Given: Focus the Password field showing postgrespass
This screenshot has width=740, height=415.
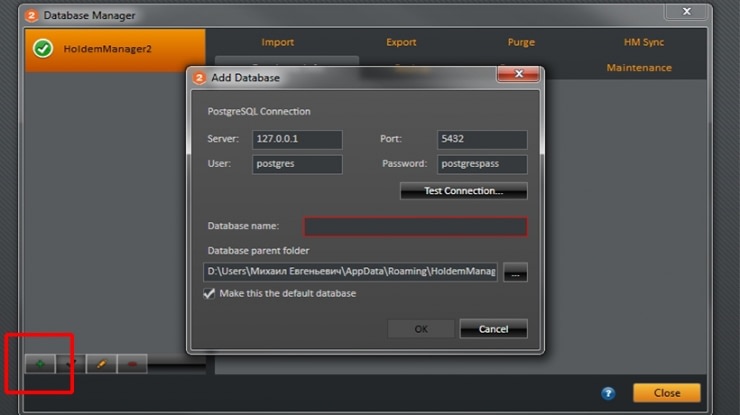Looking at the screenshot, I should 482,164.
